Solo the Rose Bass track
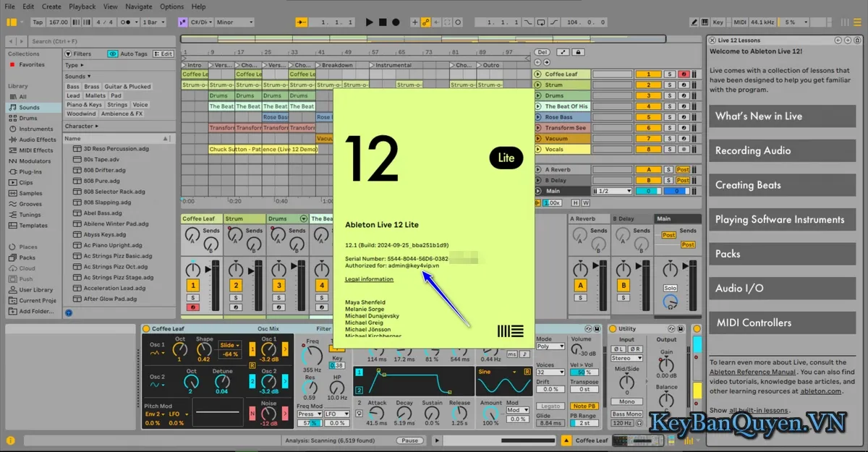Screen dimensions: 868x452 pyautogui.click(x=670, y=117)
